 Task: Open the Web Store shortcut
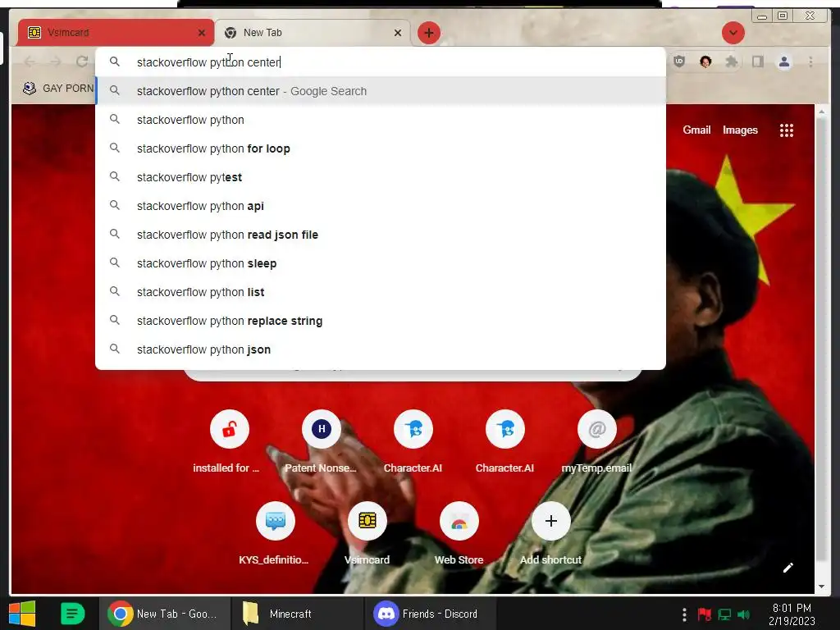[459, 533]
